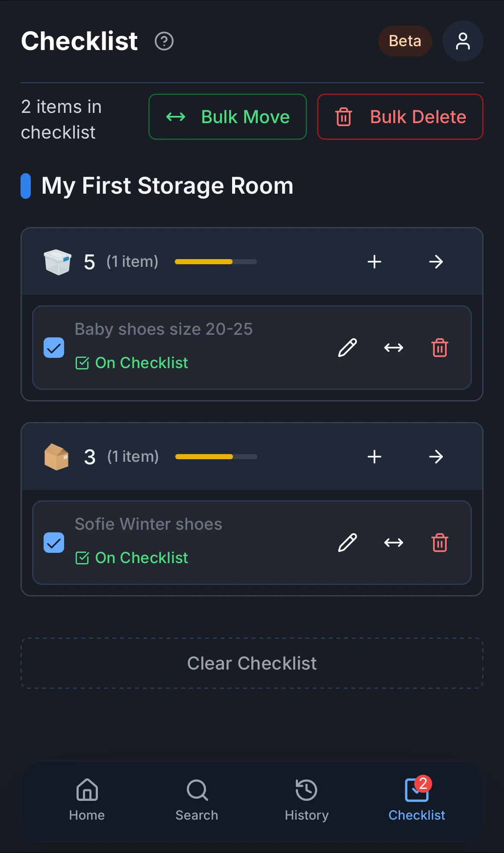This screenshot has height=853, width=504.
Task: Open the user profile icon
Action: pyautogui.click(x=463, y=41)
